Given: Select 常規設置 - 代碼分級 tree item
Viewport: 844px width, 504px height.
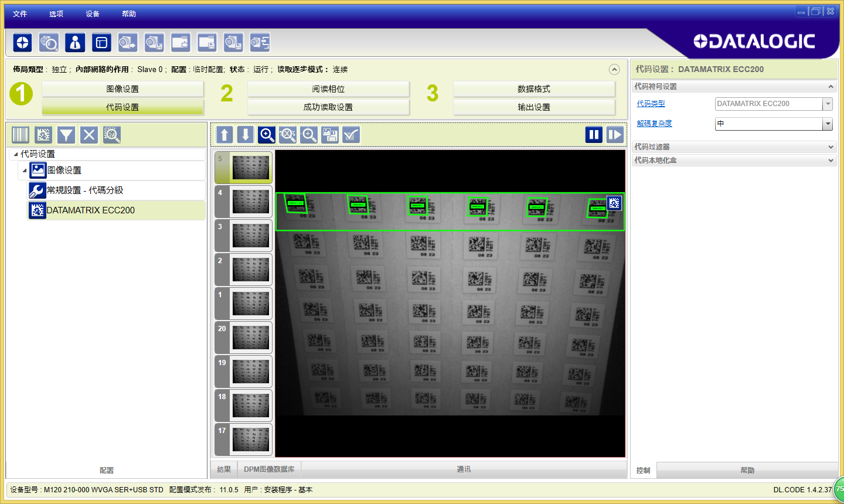Looking at the screenshot, I should 85,190.
